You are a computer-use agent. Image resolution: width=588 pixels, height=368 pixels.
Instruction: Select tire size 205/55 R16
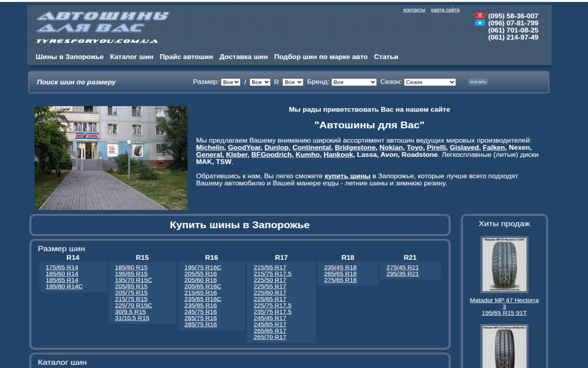[201, 274]
